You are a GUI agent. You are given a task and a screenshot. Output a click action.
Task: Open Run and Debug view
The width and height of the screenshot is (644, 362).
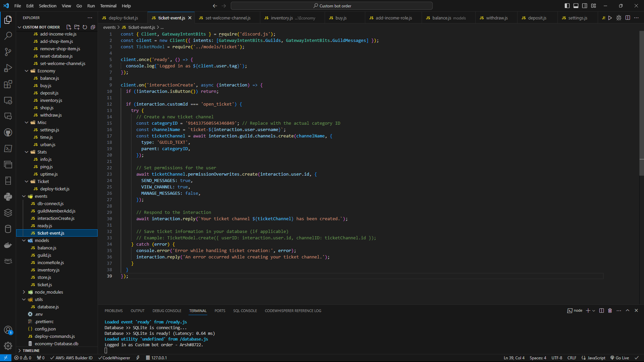click(8, 68)
